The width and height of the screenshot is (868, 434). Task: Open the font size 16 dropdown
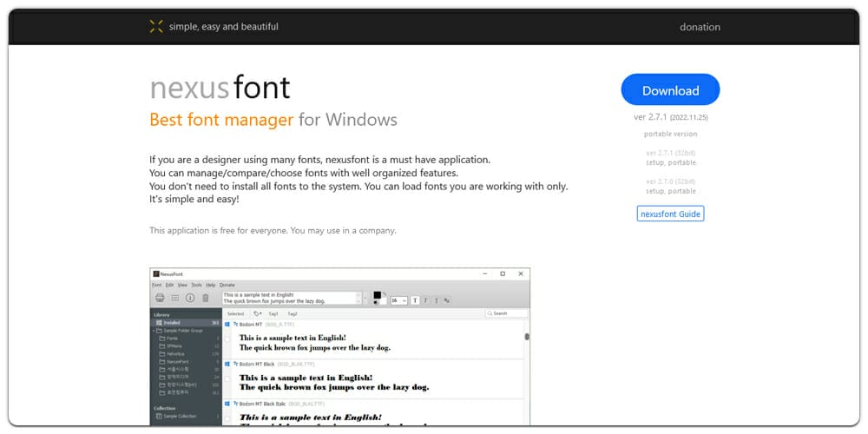click(x=398, y=300)
